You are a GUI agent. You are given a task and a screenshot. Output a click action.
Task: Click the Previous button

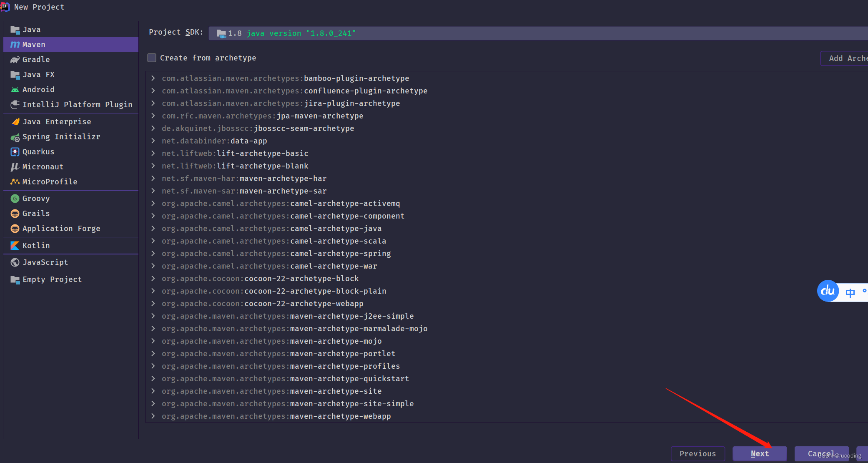698,454
